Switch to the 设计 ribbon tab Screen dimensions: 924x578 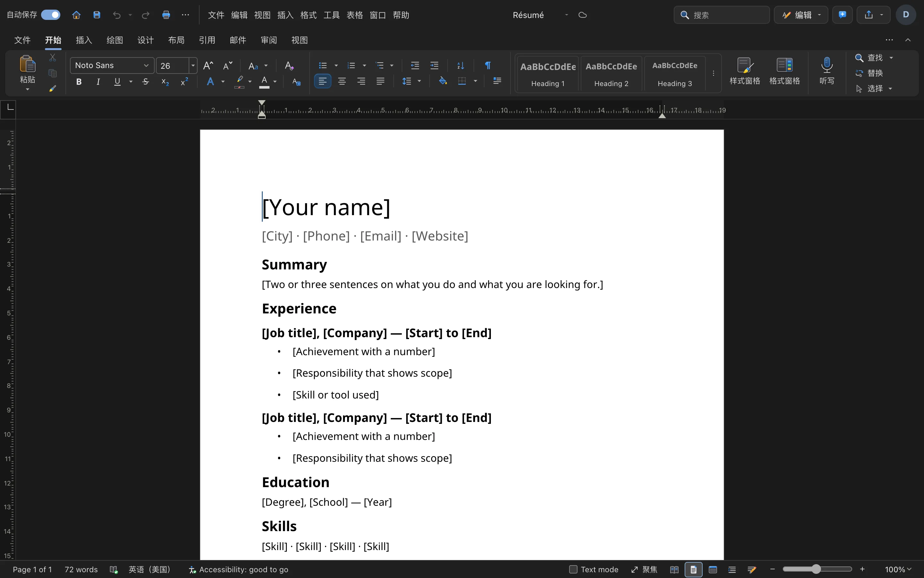(145, 40)
